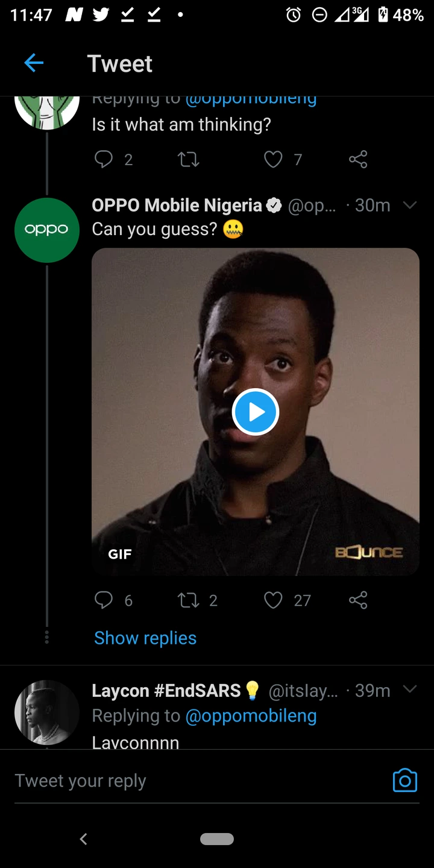Open Laycon #EndSARS profile picture

point(47,712)
